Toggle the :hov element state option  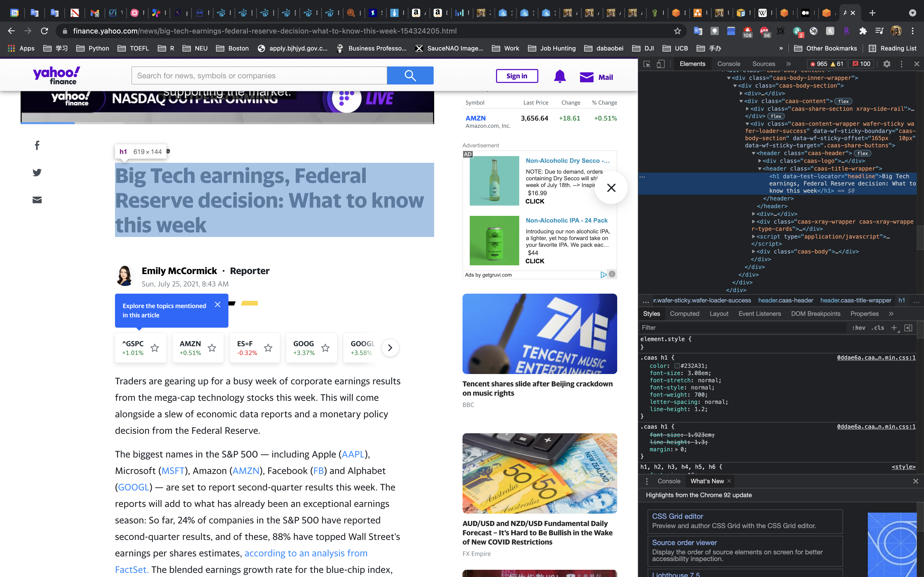858,328
